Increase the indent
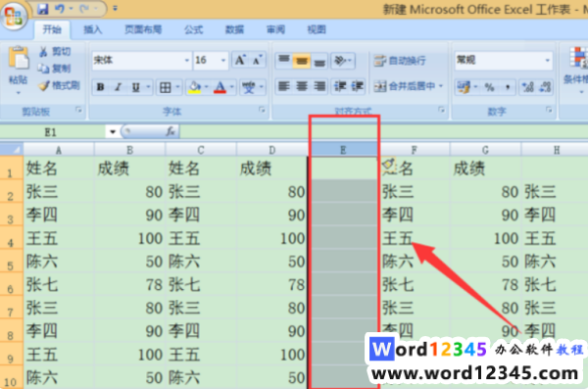This screenshot has width=588, height=389. 357,86
